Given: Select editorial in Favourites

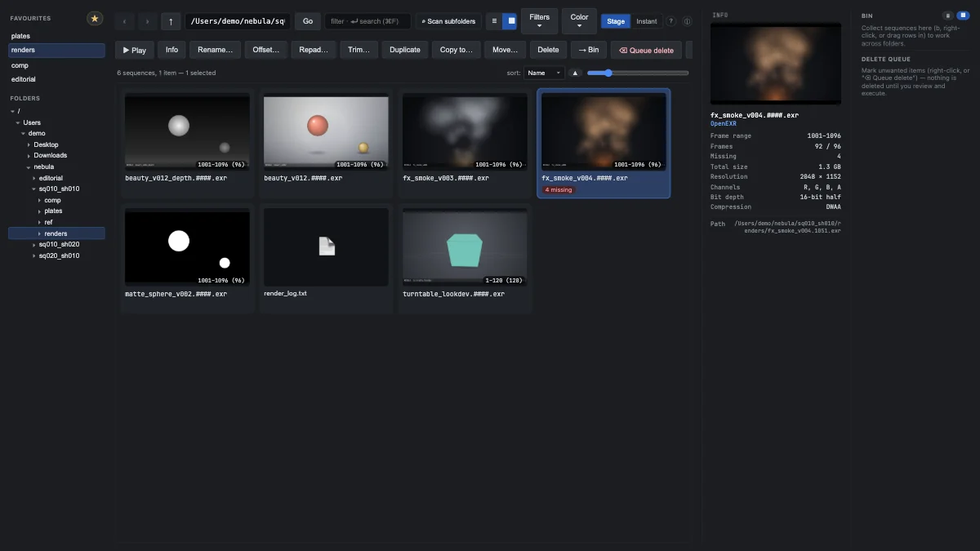Looking at the screenshot, I should [x=56, y=79].
